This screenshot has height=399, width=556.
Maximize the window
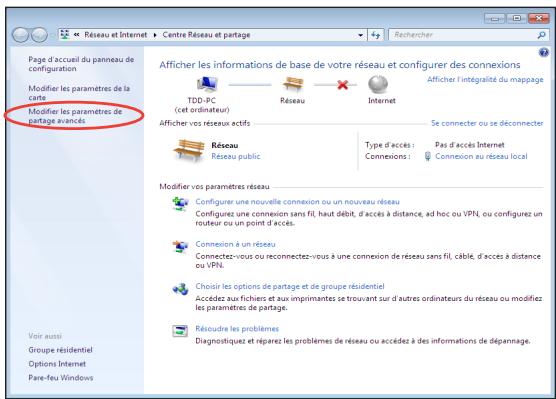(517, 18)
